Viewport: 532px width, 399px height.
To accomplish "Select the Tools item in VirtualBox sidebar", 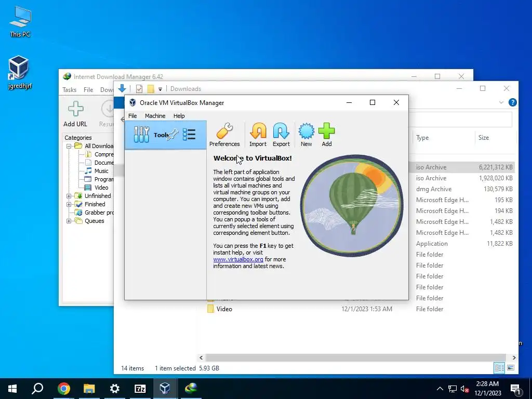I will (x=166, y=135).
